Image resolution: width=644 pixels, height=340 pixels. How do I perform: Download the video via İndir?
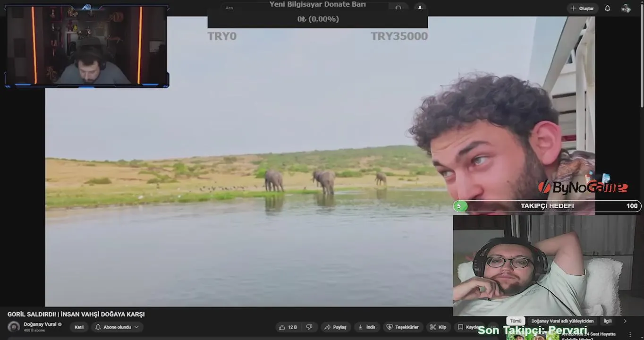tap(367, 327)
